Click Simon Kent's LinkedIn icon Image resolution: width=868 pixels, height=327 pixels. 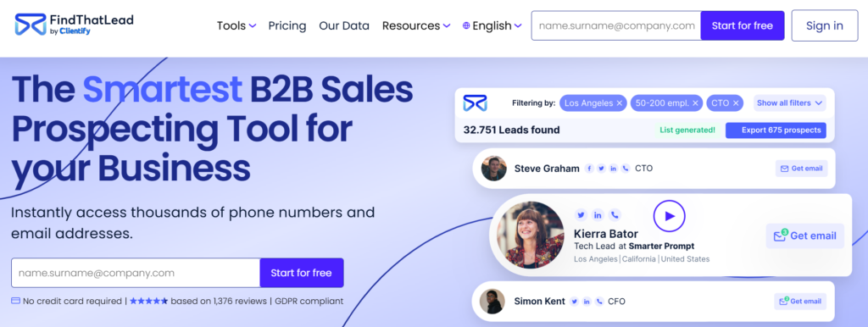pyautogui.click(x=587, y=302)
